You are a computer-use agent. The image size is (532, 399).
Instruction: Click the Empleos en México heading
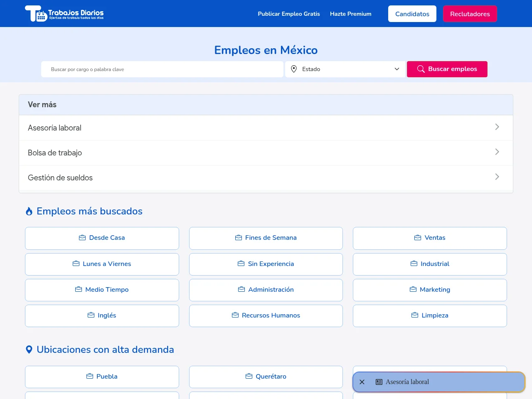[266, 50]
